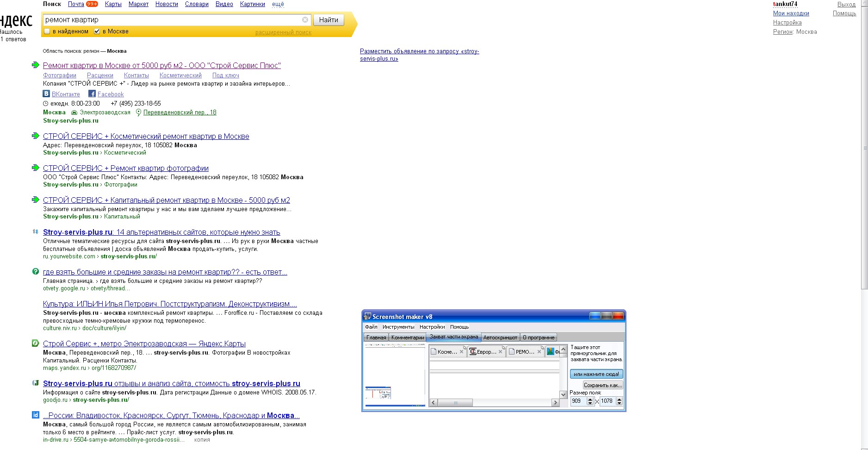
Task: Click favicon next to 14 альтернативных сайтов result
Action: click(x=35, y=231)
